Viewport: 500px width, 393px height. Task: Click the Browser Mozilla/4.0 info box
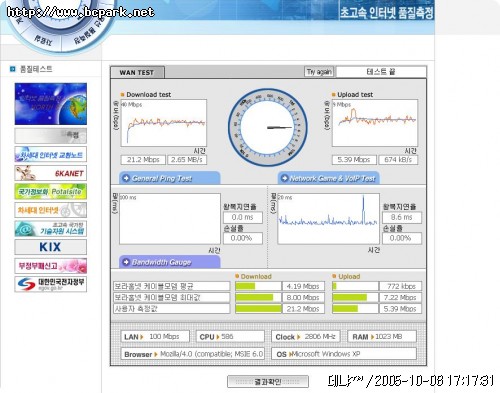[x=193, y=354]
